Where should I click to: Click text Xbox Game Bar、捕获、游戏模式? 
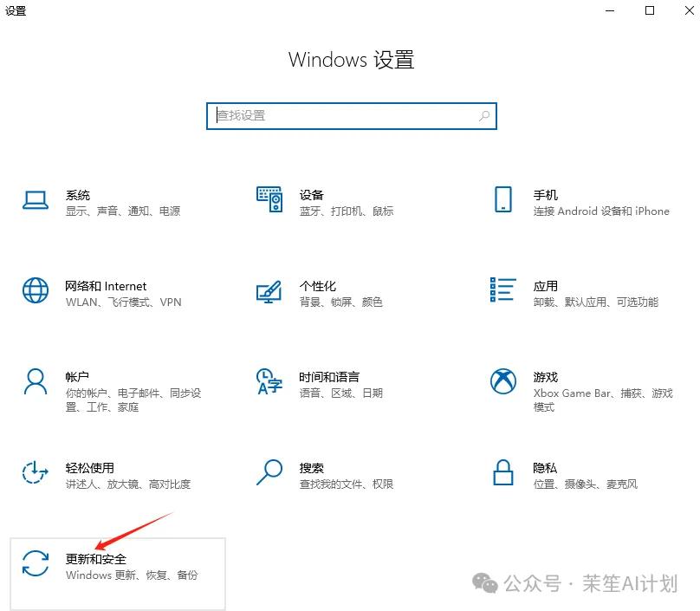point(603,400)
